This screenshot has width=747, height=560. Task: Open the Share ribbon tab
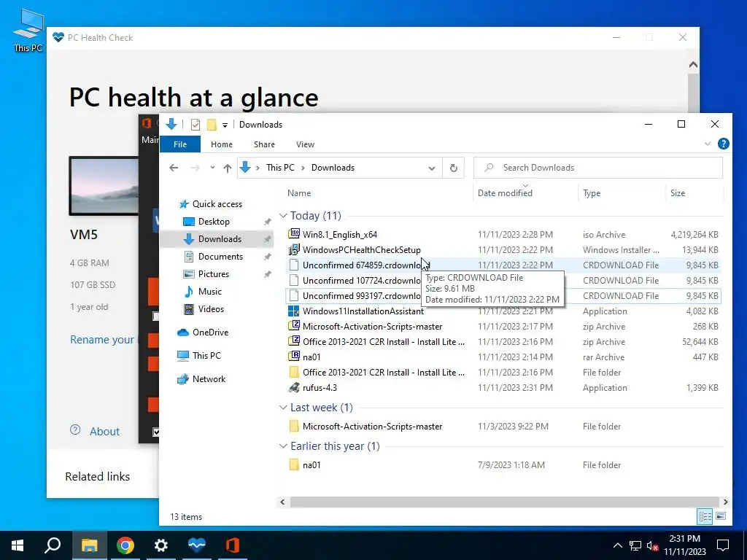pos(264,144)
